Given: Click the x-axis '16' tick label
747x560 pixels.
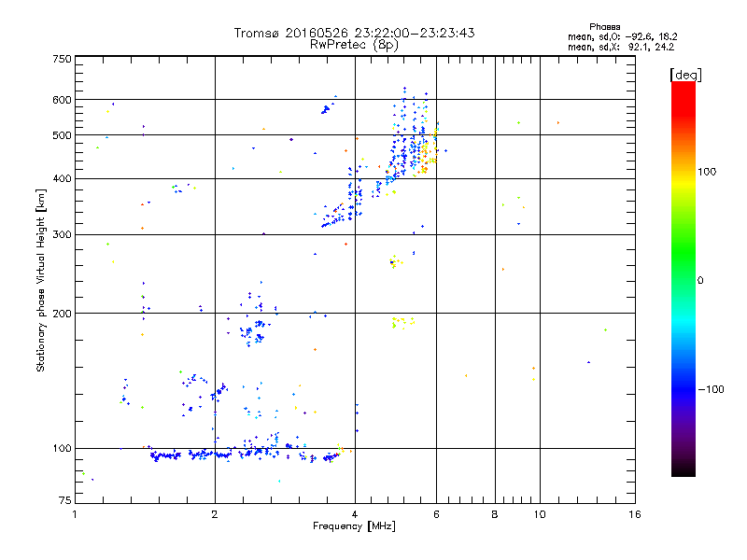Looking at the screenshot, I should click(635, 514).
